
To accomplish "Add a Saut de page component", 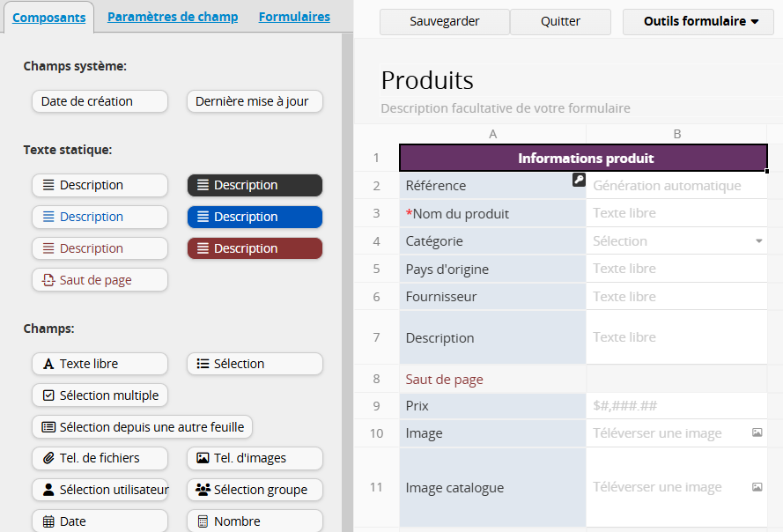I will (x=100, y=280).
